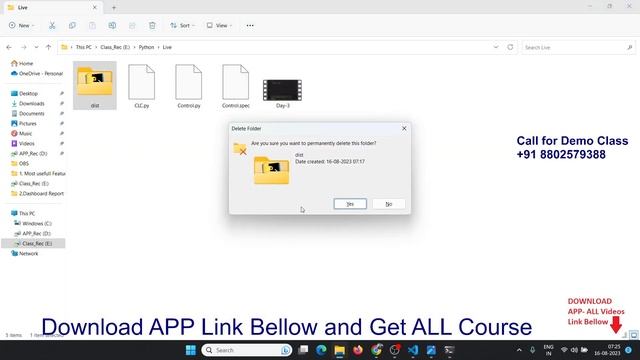The height and width of the screenshot is (360, 640).
Task: Select the dist folder
Action: [95, 86]
